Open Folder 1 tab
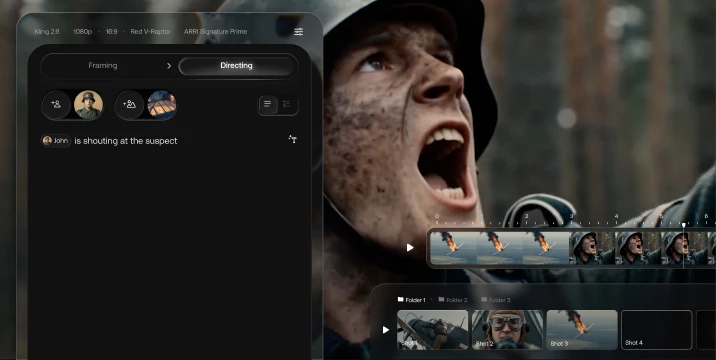 (411, 300)
